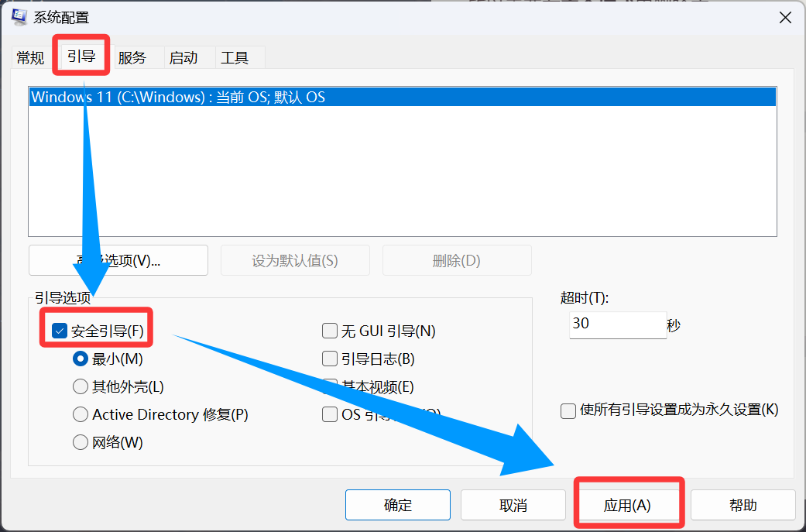This screenshot has width=806, height=532.
Task: Click the 应用(A) button
Action: tap(627, 505)
